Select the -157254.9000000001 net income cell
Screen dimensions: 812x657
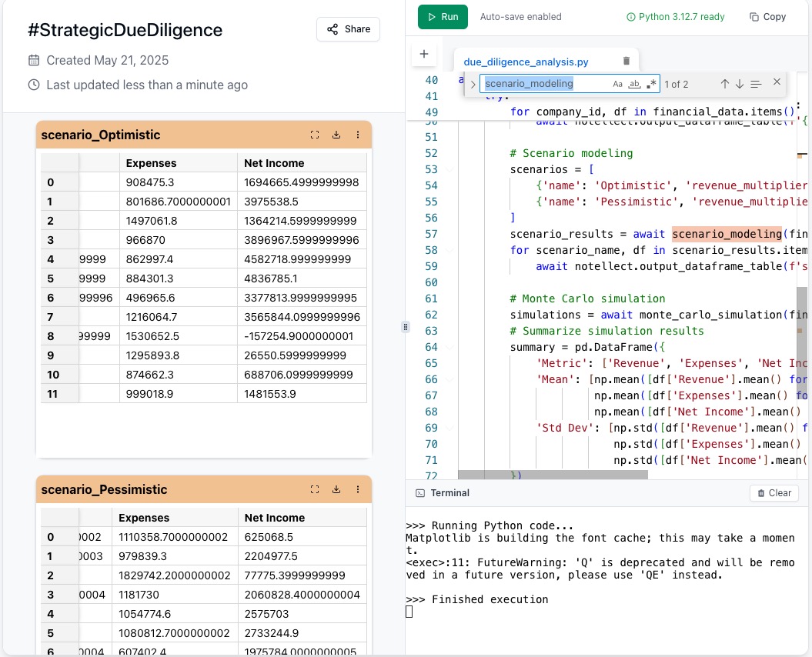(302, 336)
